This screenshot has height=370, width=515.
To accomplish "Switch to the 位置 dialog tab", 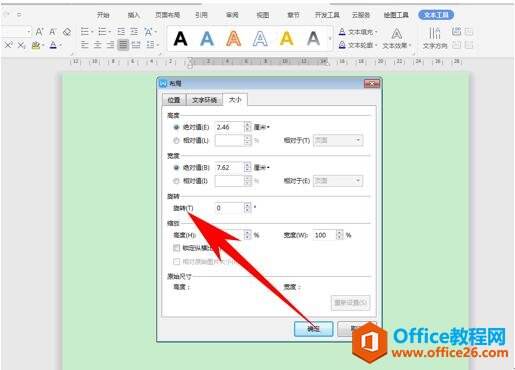I will (174, 100).
